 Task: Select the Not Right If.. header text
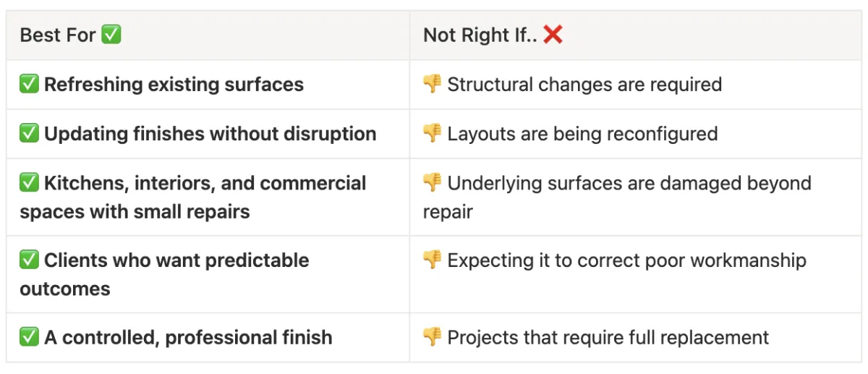pos(478,35)
